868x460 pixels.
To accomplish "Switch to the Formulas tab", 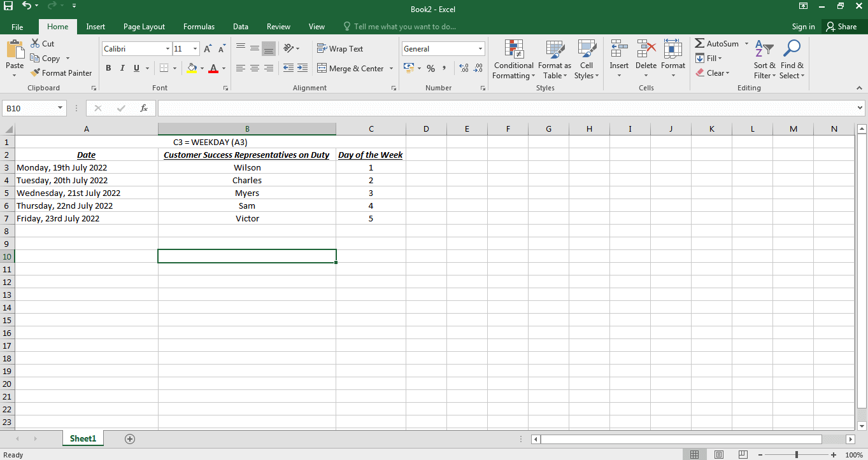I will point(199,27).
